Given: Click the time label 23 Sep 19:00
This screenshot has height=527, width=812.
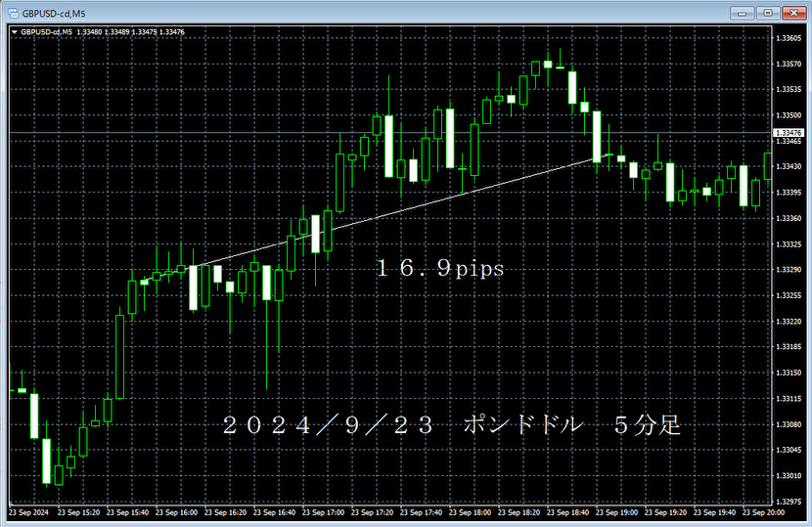Looking at the screenshot, I should tap(616, 512).
